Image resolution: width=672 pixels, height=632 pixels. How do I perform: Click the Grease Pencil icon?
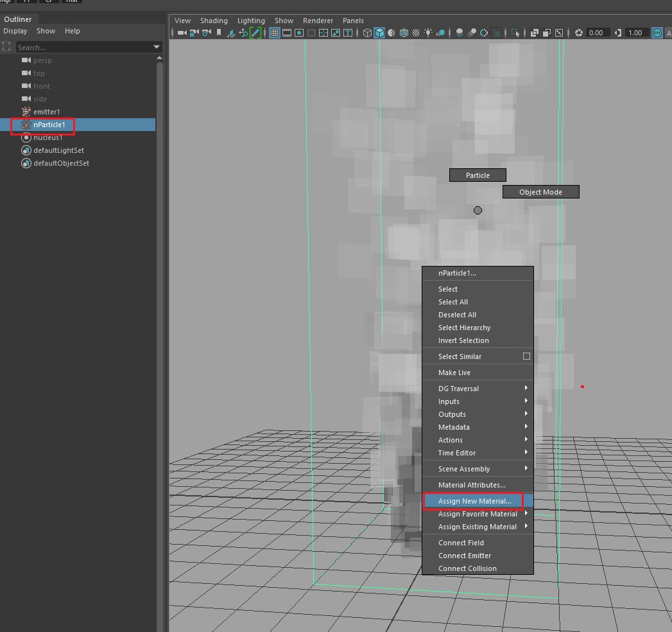[255, 33]
